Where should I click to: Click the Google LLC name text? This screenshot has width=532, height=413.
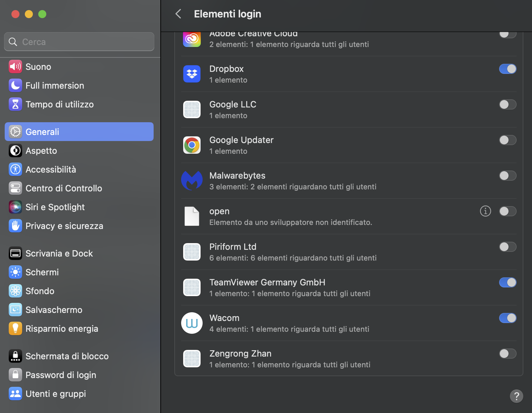pyautogui.click(x=233, y=104)
